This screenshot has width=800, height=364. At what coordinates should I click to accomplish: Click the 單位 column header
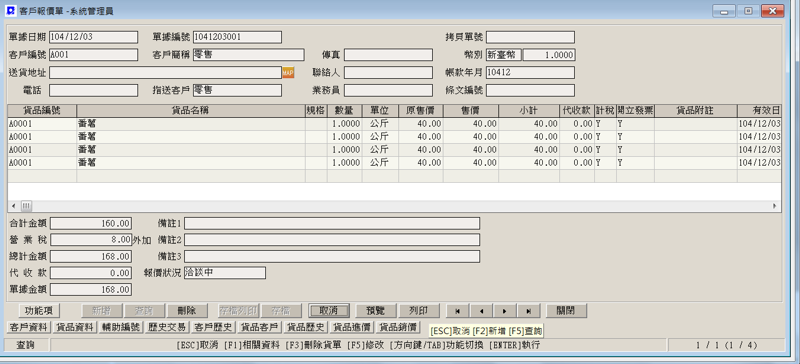click(380, 110)
